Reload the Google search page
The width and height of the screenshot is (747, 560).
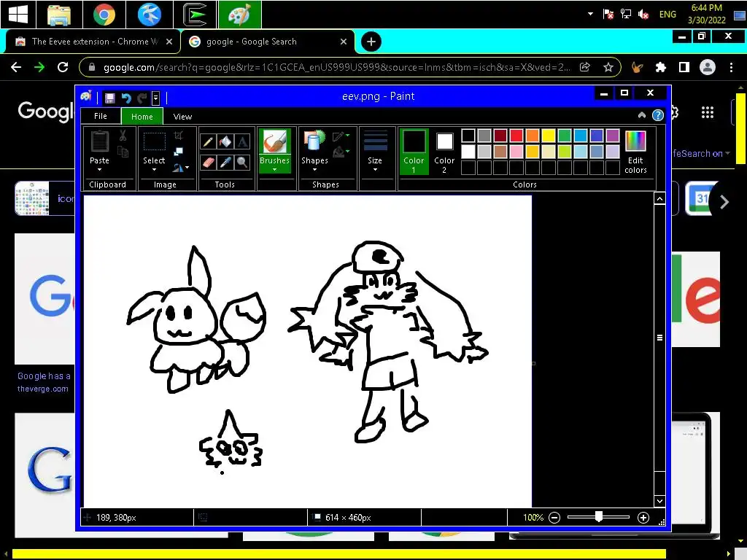[x=63, y=67]
